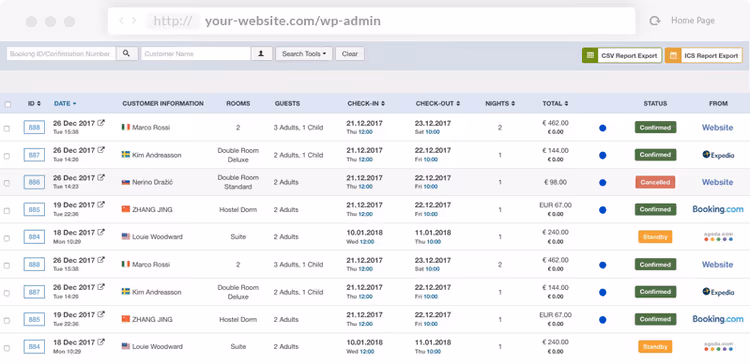Click the Expedia logo above Nerino Dražić's row
This screenshot has width=750, height=364.
tap(718, 155)
